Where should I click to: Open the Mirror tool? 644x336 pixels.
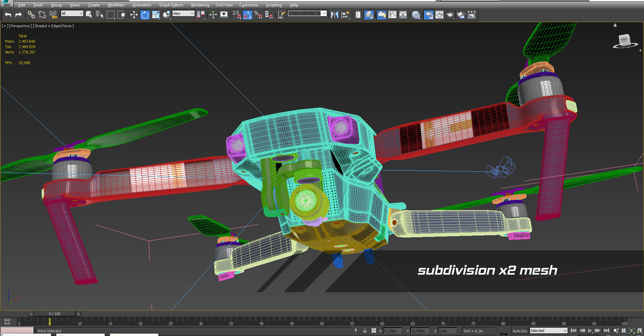point(335,15)
